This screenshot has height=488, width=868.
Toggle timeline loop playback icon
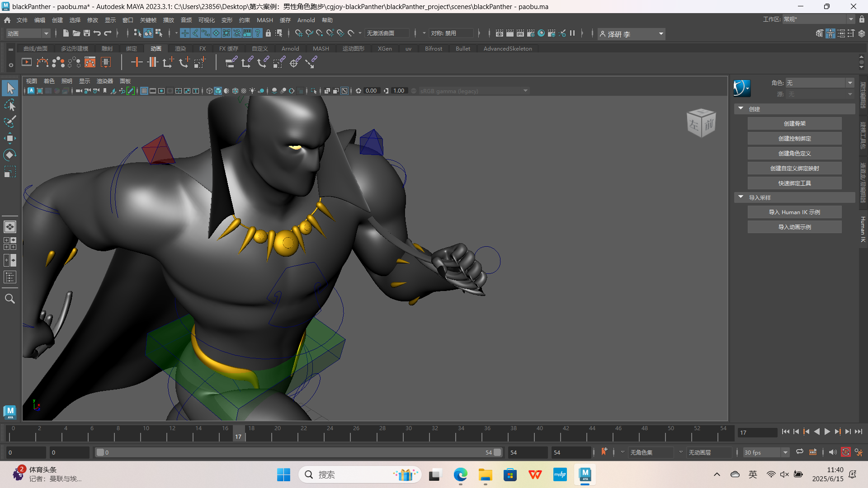click(800, 452)
